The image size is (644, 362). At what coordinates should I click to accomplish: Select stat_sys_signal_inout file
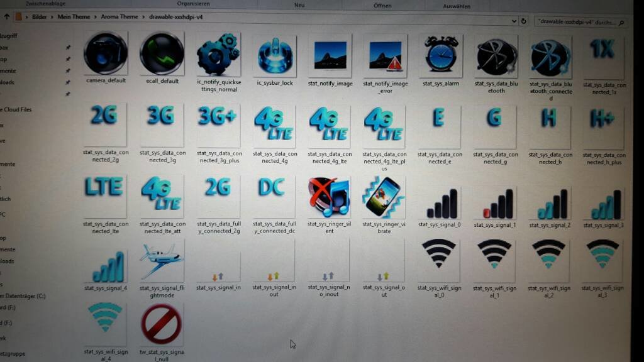tap(274, 261)
